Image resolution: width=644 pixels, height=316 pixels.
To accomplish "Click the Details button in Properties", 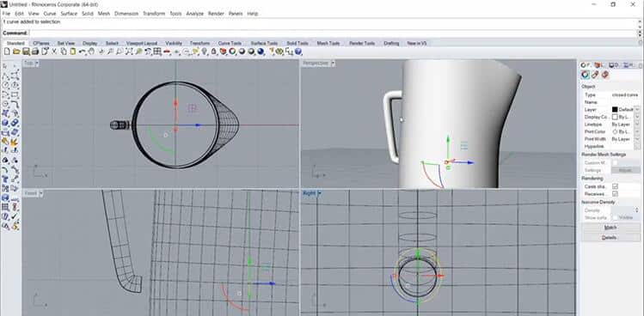I will (610, 238).
